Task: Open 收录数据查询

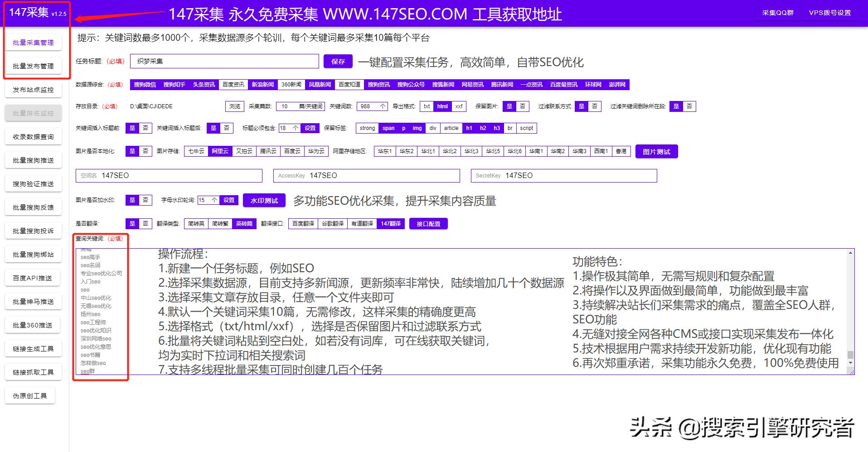Action: [x=33, y=136]
